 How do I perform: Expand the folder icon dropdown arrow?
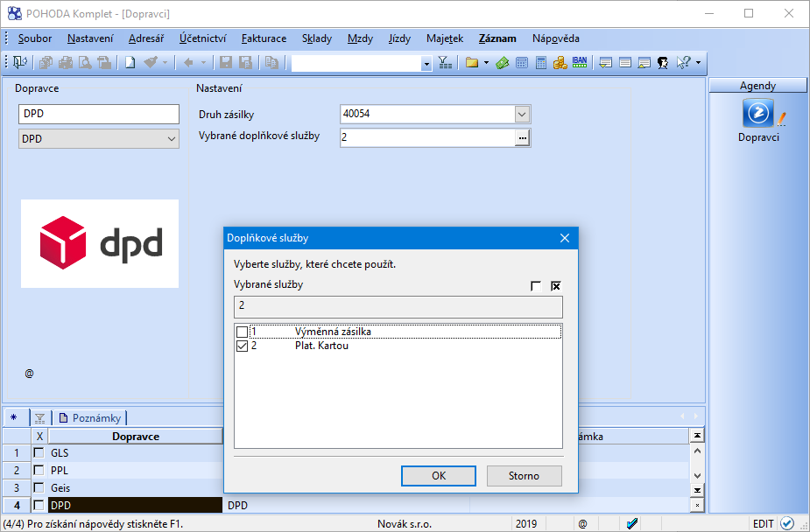[x=486, y=64]
